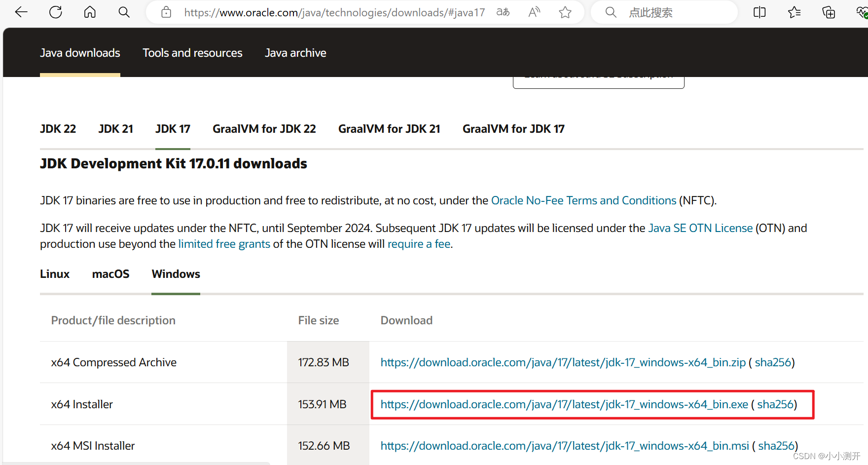Open the collections icon in the toolbar
The image size is (868, 465).
[x=829, y=12]
